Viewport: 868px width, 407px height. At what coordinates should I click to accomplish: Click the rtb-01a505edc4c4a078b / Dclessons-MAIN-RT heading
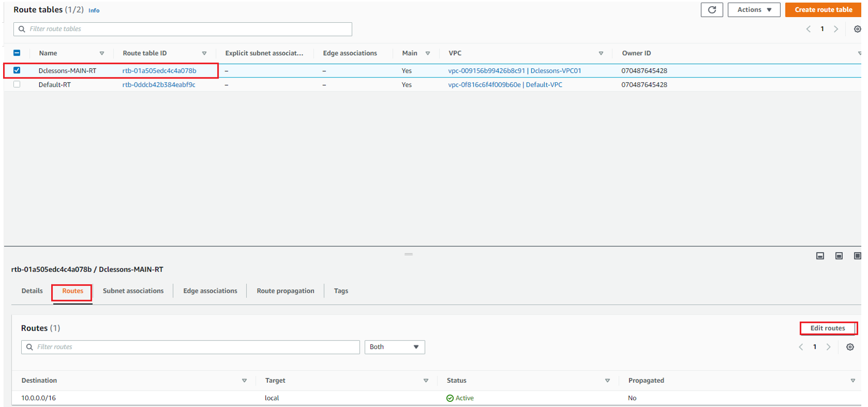87,270
